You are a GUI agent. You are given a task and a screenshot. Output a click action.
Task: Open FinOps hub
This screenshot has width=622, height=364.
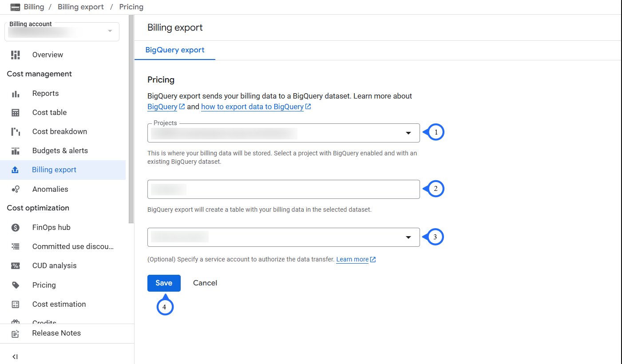coord(52,228)
